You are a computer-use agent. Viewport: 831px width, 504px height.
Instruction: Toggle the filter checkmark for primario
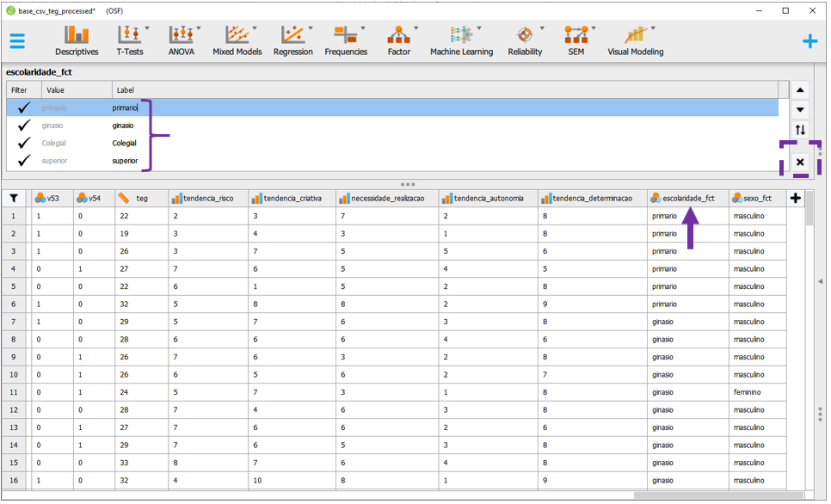[x=24, y=108]
